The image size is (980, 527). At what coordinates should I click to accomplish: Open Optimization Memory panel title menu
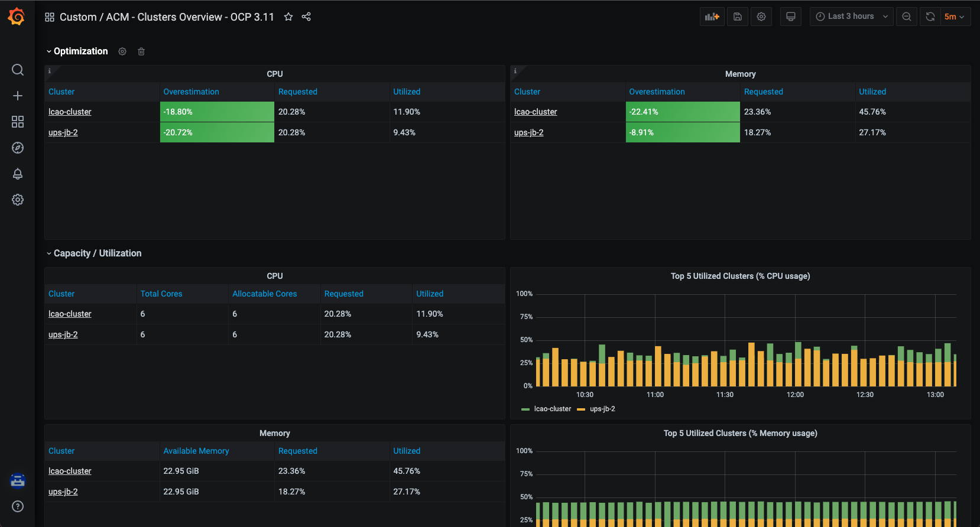pos(740,74)
